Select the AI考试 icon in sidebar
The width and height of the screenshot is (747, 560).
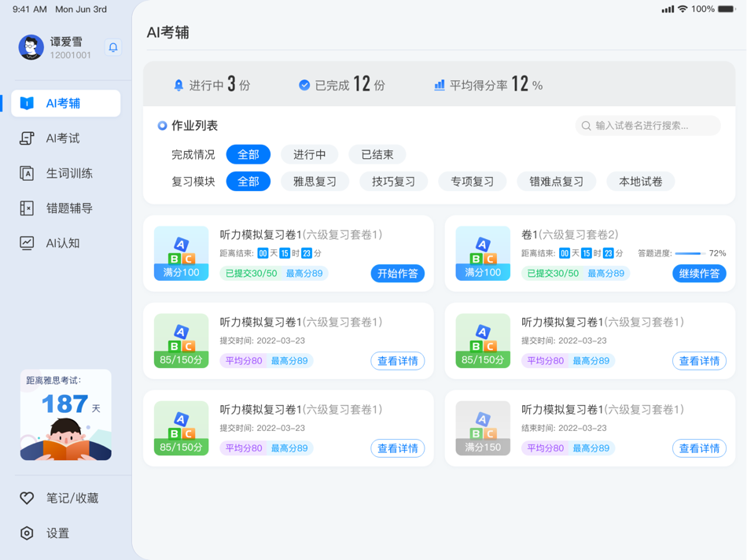click(28, 138)
